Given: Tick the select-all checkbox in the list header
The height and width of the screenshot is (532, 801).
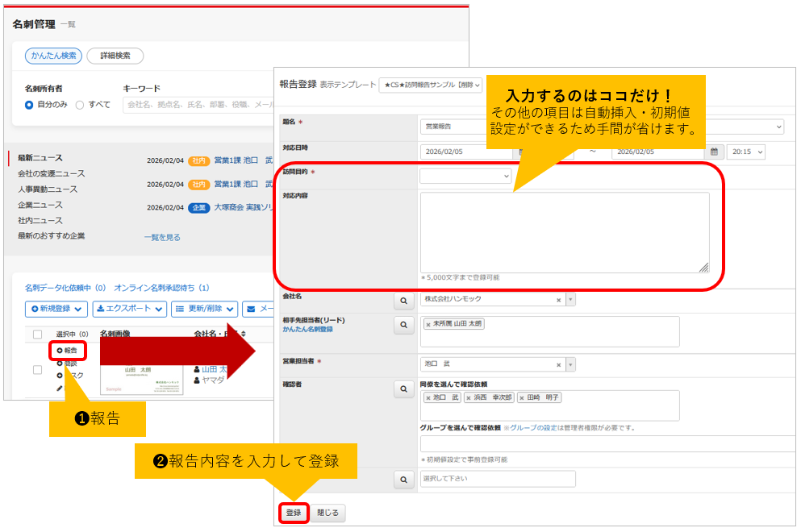Looking at the screenshot, I should click(37, 335).
